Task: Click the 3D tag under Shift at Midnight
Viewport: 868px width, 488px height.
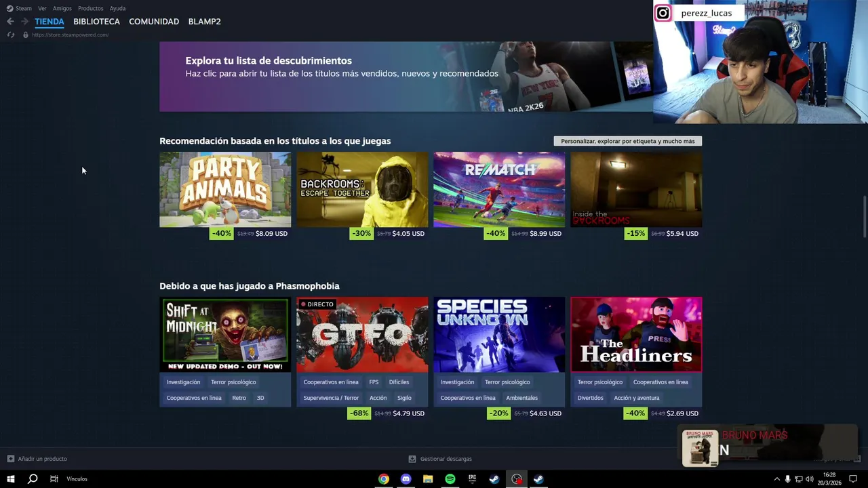Action: [x=260, y=398]
